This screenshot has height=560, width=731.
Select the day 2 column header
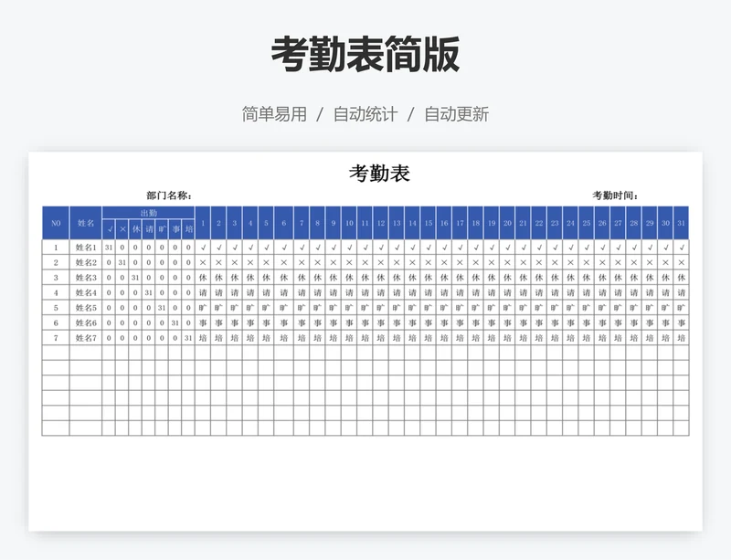point(218,223)
